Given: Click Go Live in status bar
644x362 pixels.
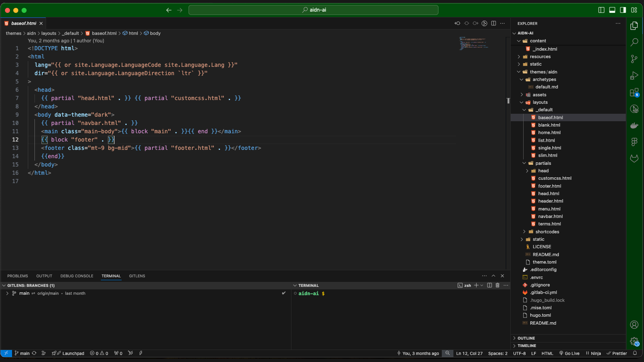Looking at the screenshot, I should [569, 353].
